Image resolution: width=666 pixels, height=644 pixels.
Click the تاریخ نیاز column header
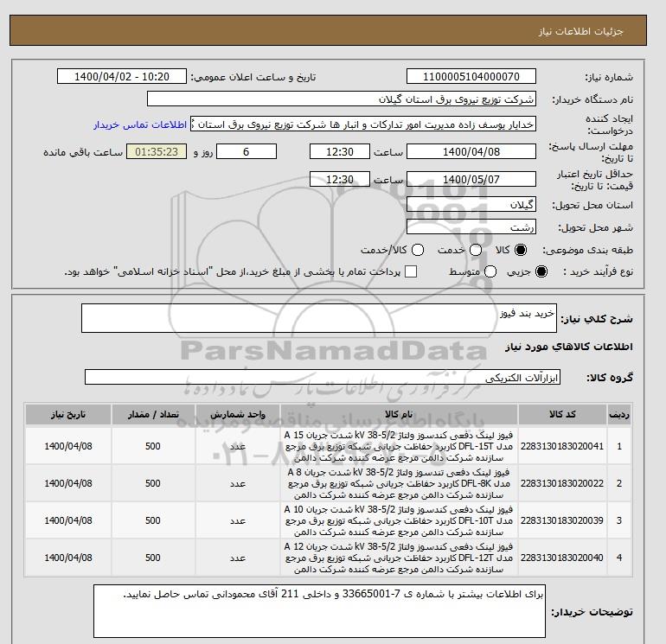pos(68,414)
